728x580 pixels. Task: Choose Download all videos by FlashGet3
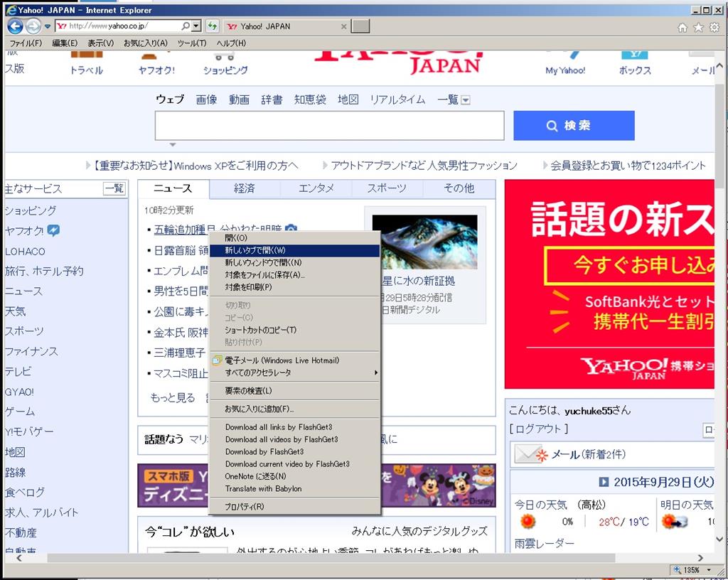[x=295, y=439]
